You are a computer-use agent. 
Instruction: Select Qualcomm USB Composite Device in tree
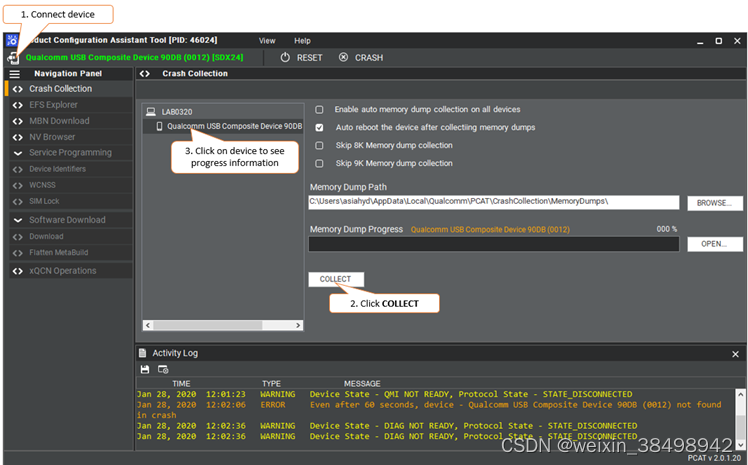[234, 126]
